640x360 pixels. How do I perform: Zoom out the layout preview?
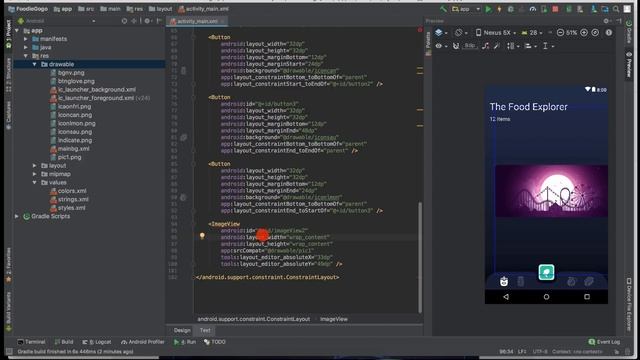coord(560,33)
